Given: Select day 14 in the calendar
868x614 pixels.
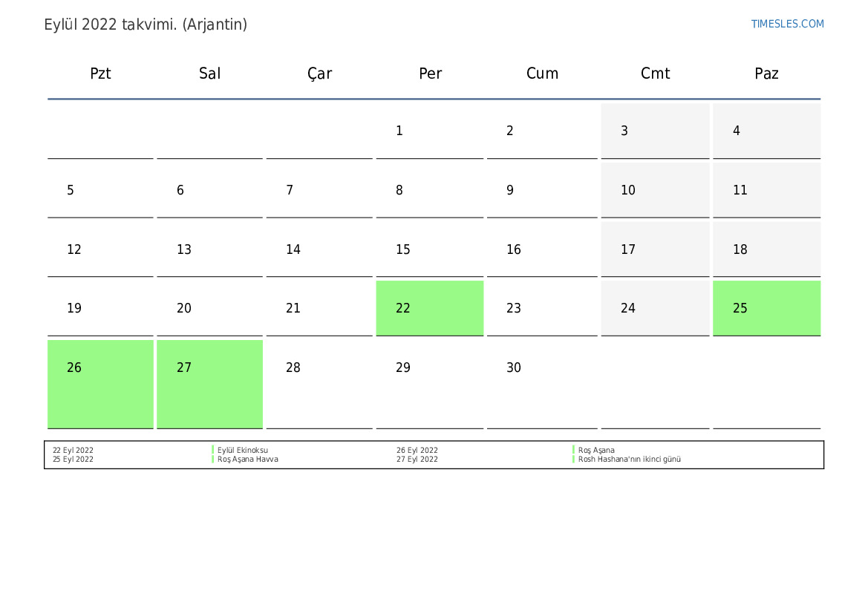Looking at the screenshot, I should (319, 249).
